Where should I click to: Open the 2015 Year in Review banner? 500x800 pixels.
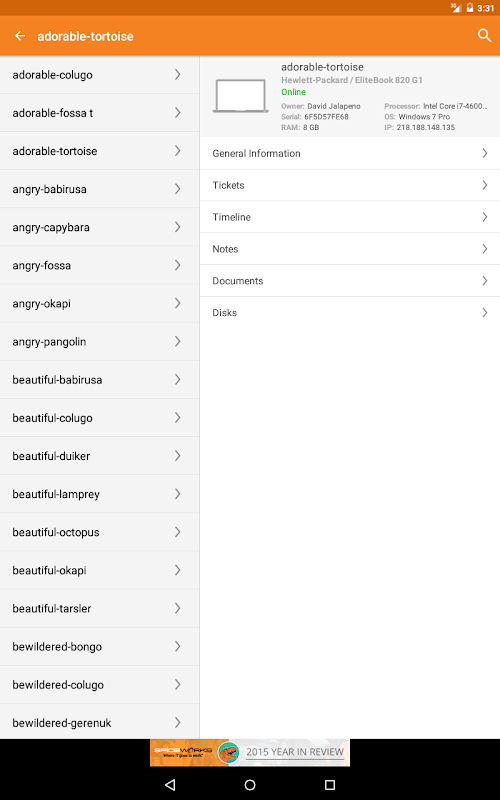point(250,753)
